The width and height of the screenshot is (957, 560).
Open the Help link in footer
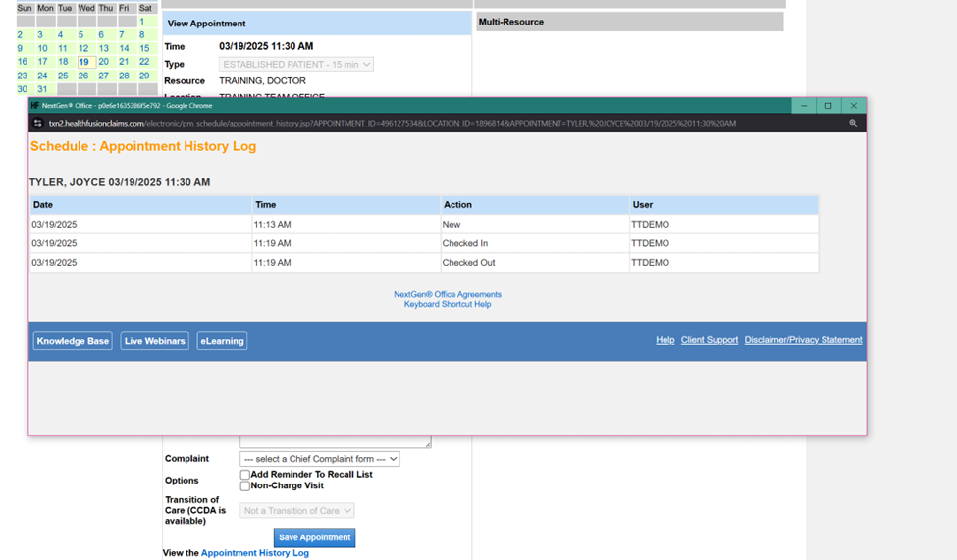(x=665, y=340)
